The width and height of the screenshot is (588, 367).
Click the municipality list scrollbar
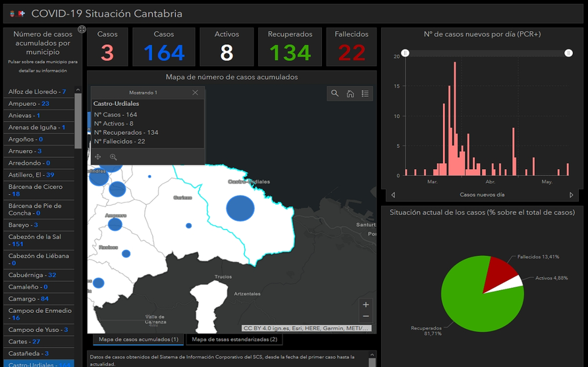(x=78, y=120)
